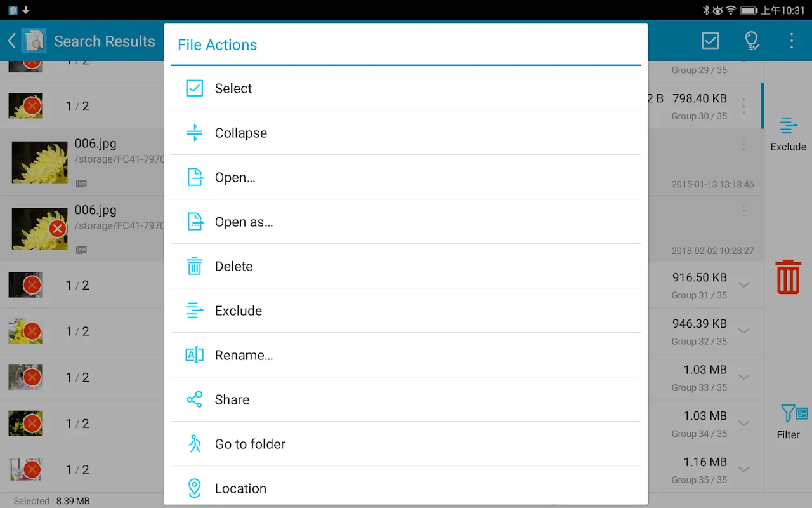Toggle red X mark on second 006.jpg
Image resolution: width=812 pixels, height=508 pixels.
point(58,229)
